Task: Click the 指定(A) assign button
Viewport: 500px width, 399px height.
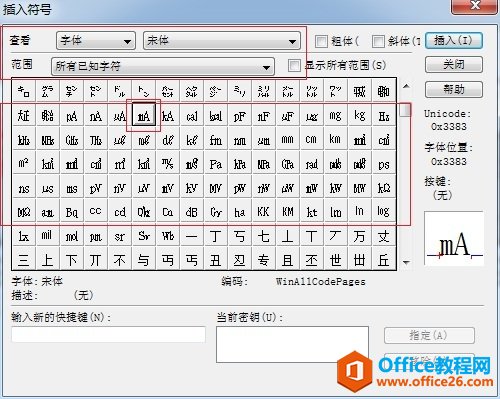Action: point(429,335)
